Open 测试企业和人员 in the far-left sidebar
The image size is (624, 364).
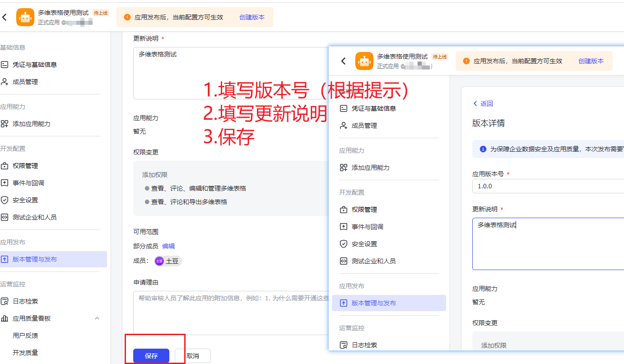tap(34, 217)
